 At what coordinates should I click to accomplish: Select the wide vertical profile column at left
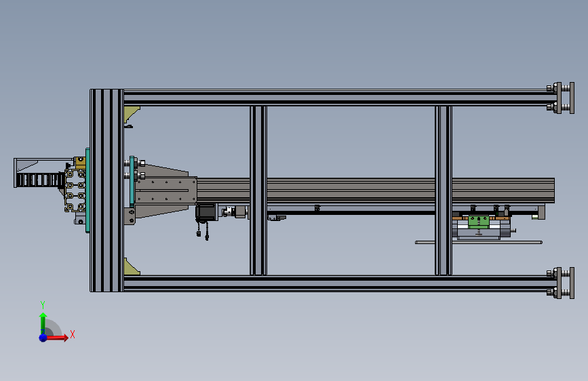coord(106,190)
